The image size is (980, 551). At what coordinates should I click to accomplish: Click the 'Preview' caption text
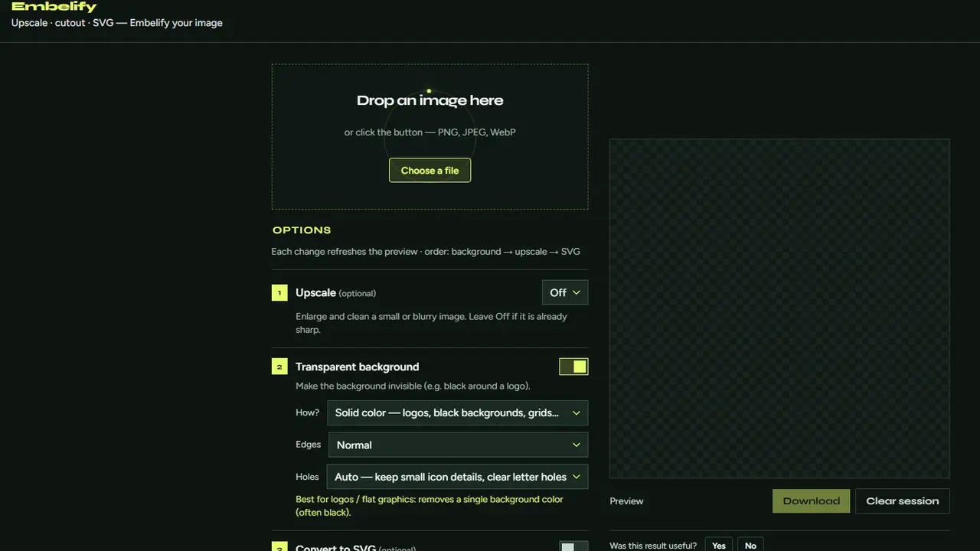pos(626,501)
